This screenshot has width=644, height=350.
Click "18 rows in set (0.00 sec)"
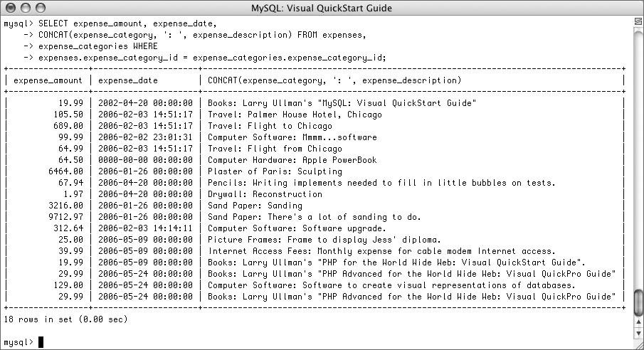65,319
